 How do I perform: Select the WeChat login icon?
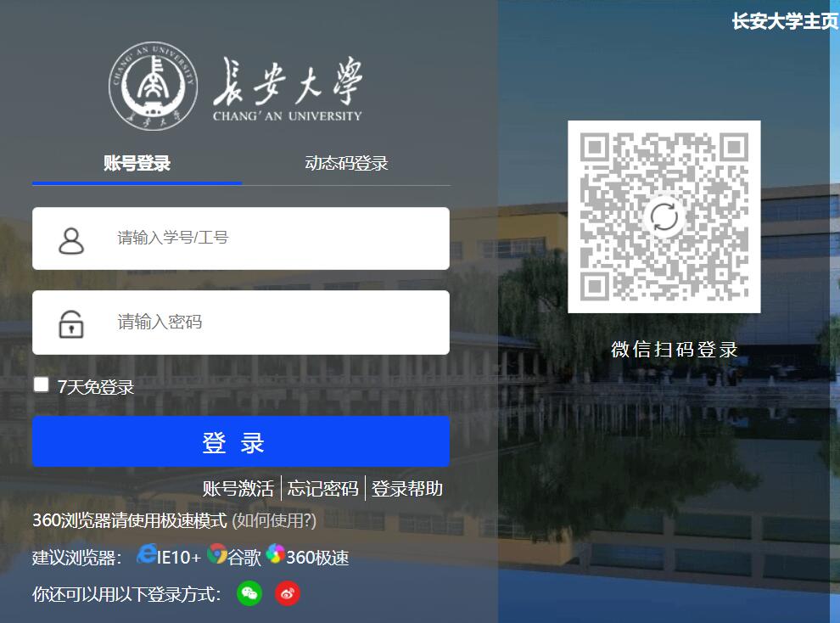click(249, 593)
